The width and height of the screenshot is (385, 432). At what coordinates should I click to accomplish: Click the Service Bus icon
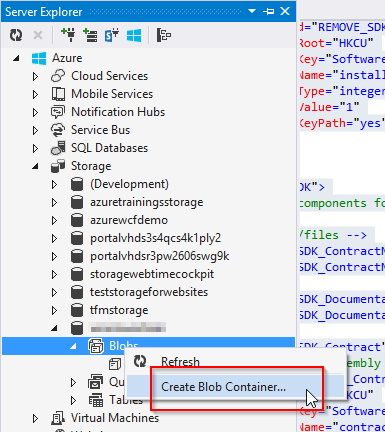tap(58, 130)
